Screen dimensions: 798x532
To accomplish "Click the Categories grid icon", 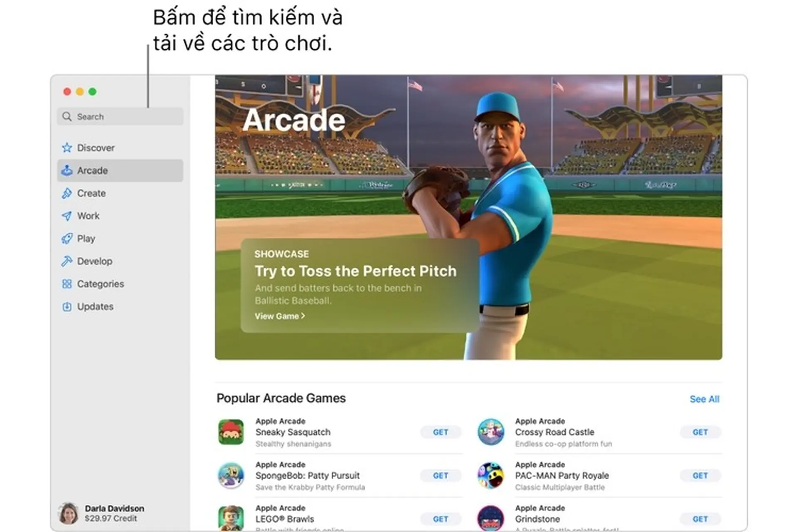I will point(66,284).
